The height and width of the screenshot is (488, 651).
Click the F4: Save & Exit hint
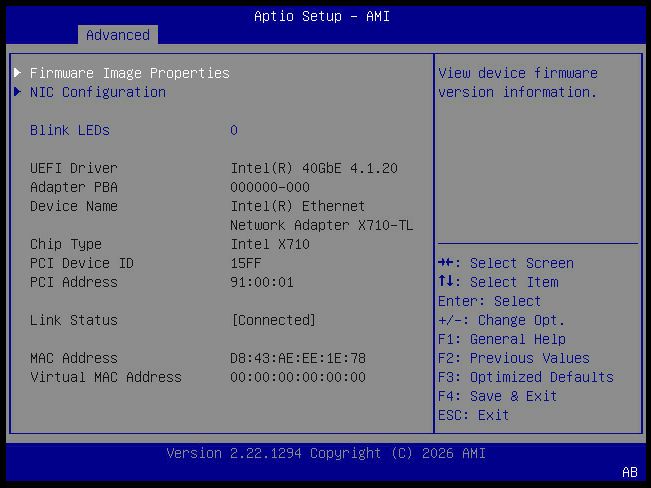click(x=497, y=396)
